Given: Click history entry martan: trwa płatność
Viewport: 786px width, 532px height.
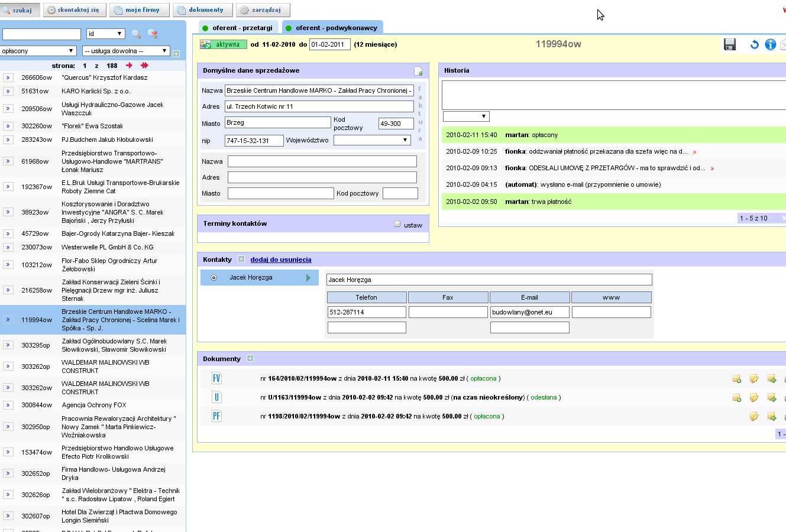Looking at the screenshot, I should point(614,202).
